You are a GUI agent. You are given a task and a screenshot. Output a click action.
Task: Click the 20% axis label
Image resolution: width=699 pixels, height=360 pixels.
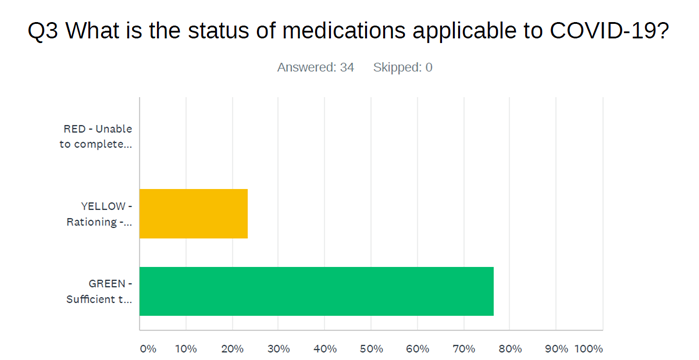(232, 348)
